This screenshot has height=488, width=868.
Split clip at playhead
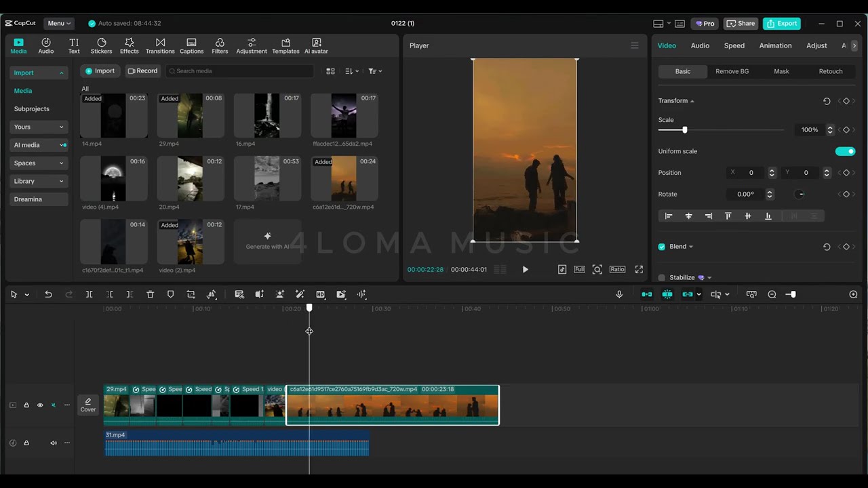point(89,294)
